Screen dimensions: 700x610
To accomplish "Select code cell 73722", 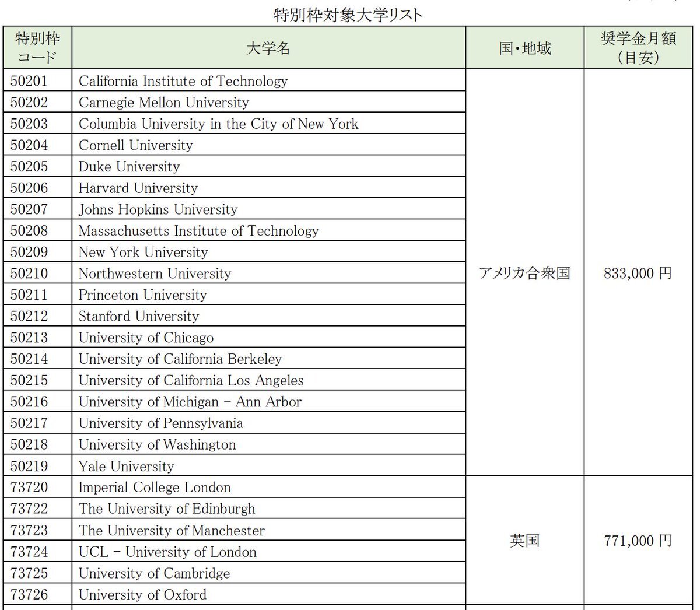I will 37,509.
